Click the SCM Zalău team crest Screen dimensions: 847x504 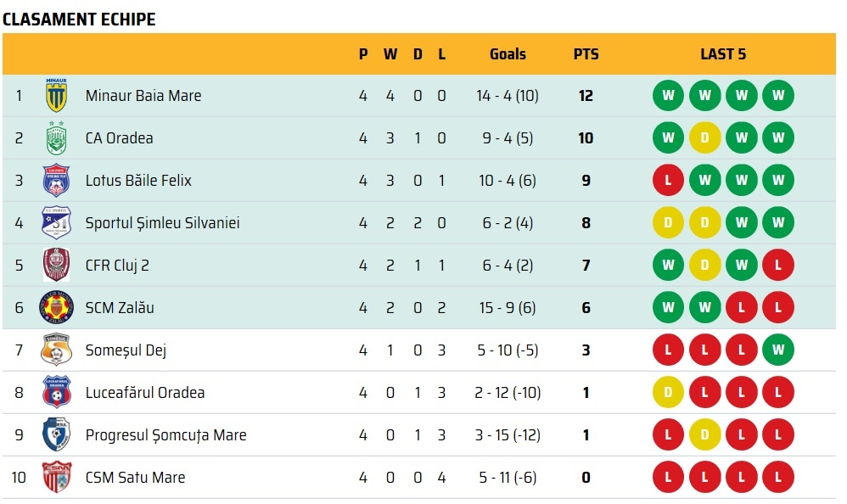click(56, 308)
